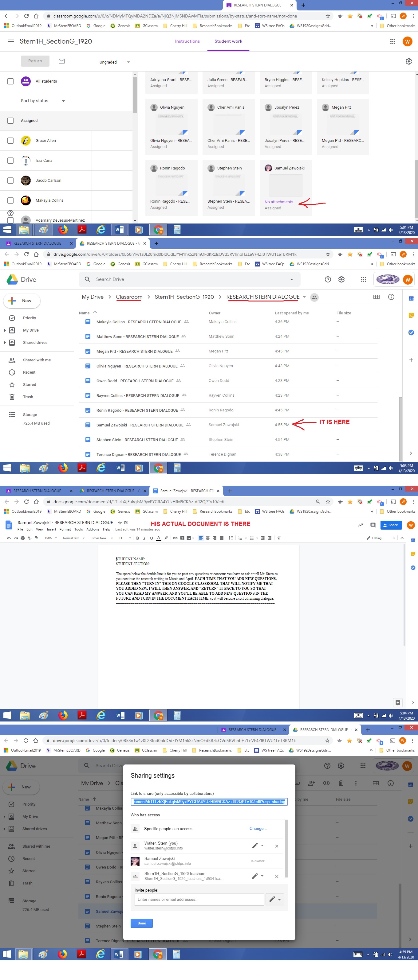418x980 pixels.
Task: Check the box next to Isra Cana
Action: click(11, 161)
